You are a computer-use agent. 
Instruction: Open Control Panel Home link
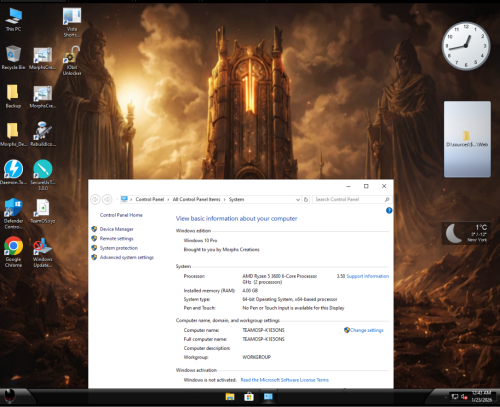[x=121, y=215]
